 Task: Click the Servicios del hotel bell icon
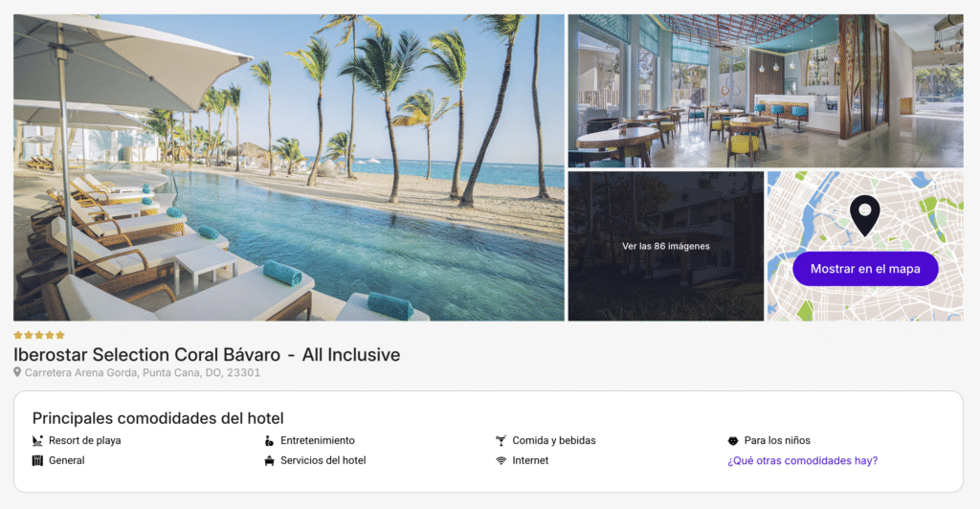(x=269, y=461)
